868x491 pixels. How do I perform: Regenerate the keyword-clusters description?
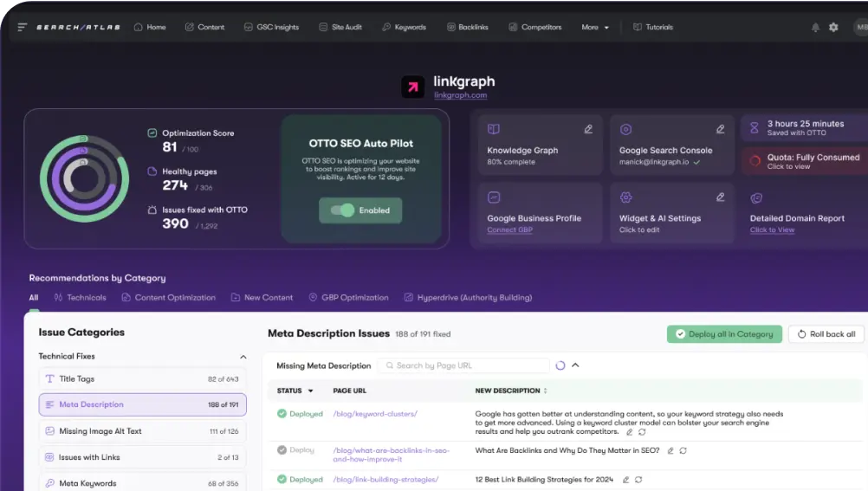(x=642, y=432)
